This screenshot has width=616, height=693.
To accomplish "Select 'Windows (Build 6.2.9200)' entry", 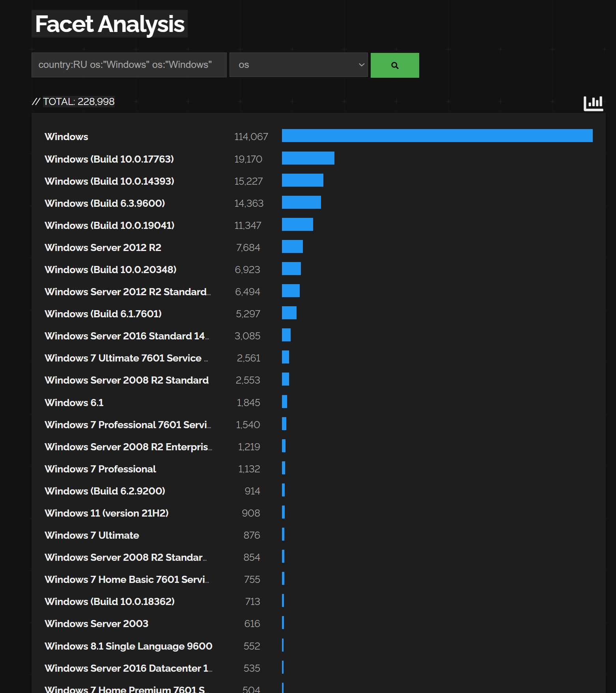I will 105,491.
